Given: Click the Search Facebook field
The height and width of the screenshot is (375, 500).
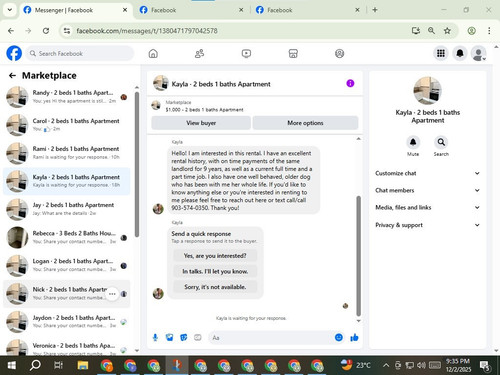Looking at the screenshot, I should click(80, 53).
